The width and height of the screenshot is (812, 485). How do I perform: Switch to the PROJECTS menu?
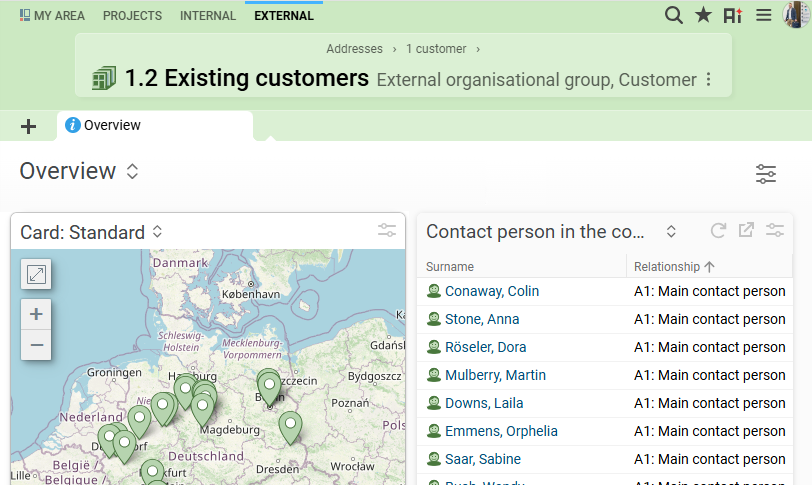(x=132, y=16)
